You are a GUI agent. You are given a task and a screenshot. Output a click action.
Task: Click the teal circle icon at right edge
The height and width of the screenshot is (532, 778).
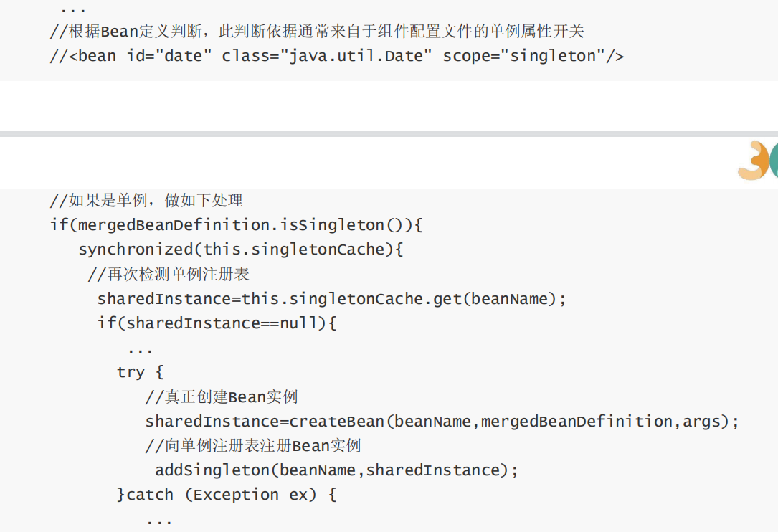pyautogui.click(x=773, y=160)
